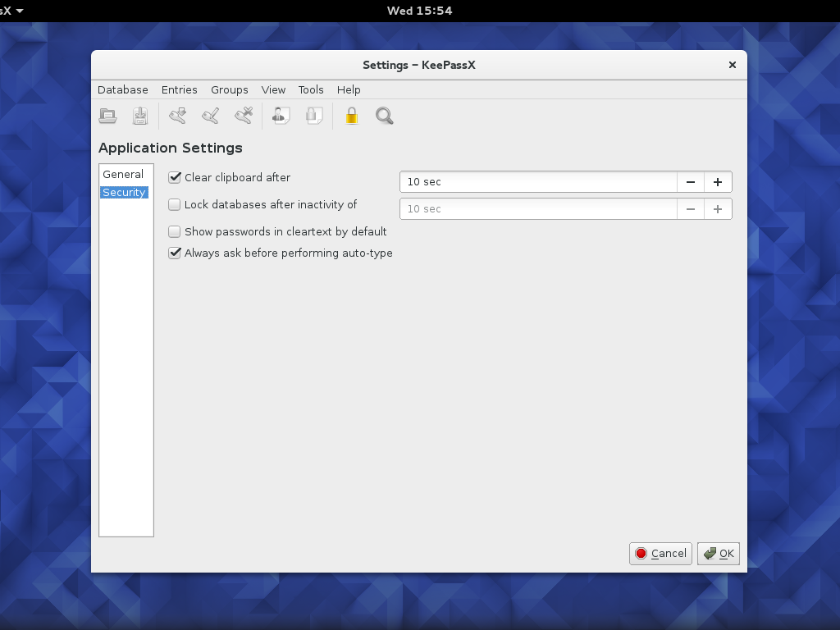Enable Show passwords in cleartext by default
The image size is (840, 630).
[175, 231]
